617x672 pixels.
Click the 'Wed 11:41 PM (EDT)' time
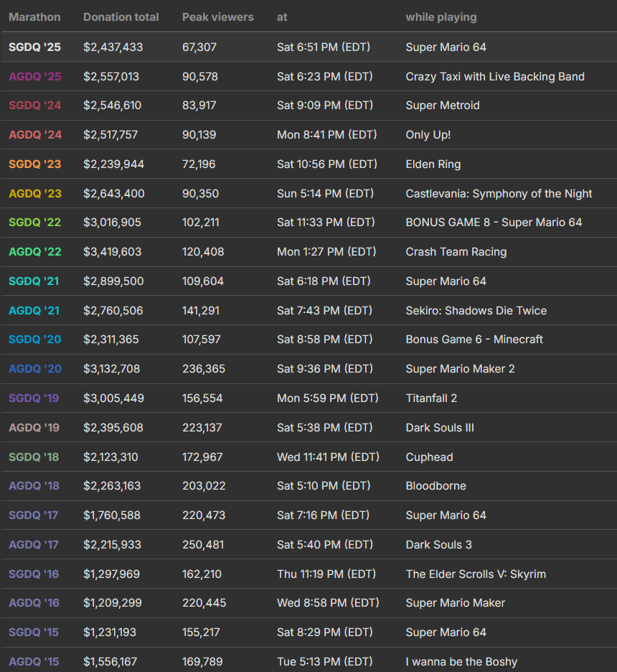point(328,457)
